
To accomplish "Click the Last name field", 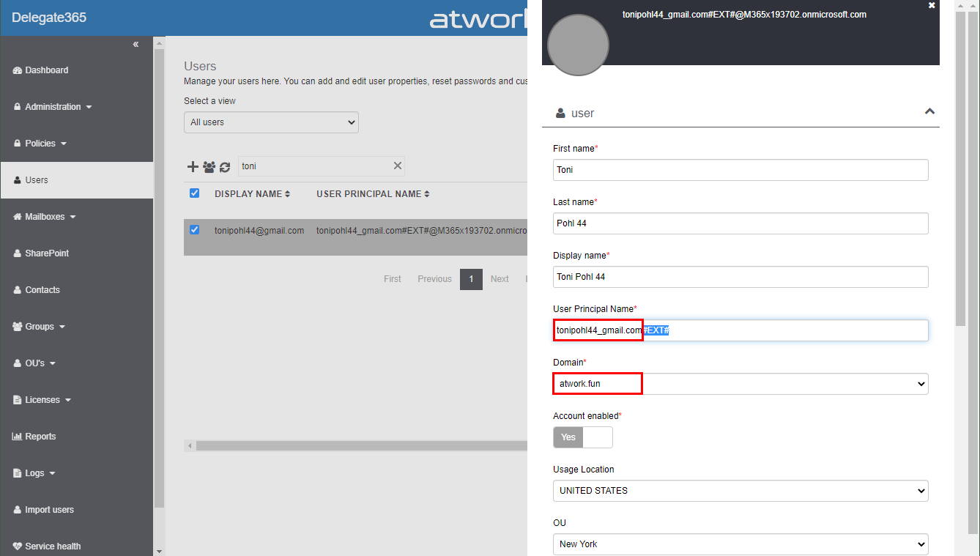I will pyautogui.click(x=740, y=223).
